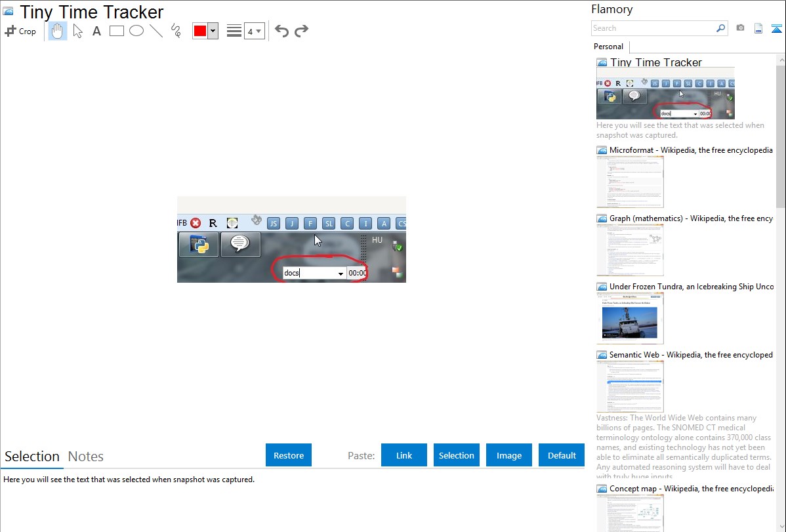
Task: Click the selection text placeholder line
Action: 129,480
